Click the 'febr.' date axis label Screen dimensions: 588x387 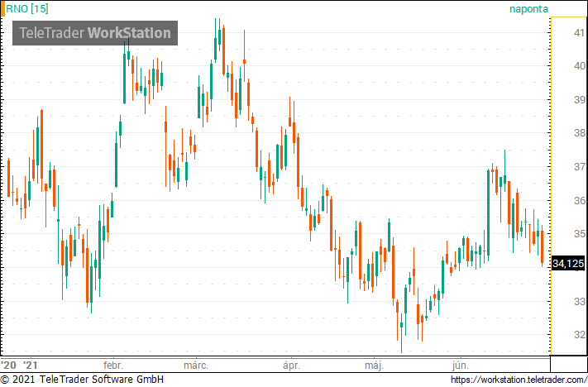112,365
